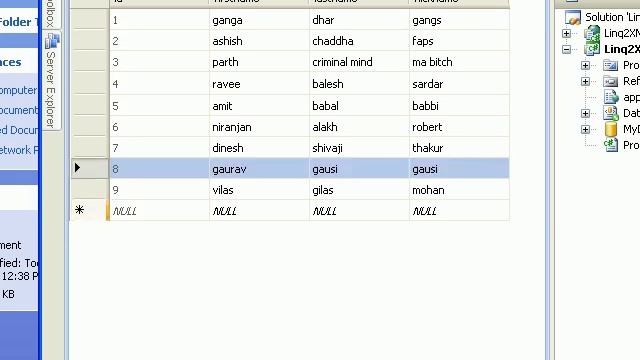Click the NULL firstname cell in new row
Screen dimensions: 640x360
259,211
